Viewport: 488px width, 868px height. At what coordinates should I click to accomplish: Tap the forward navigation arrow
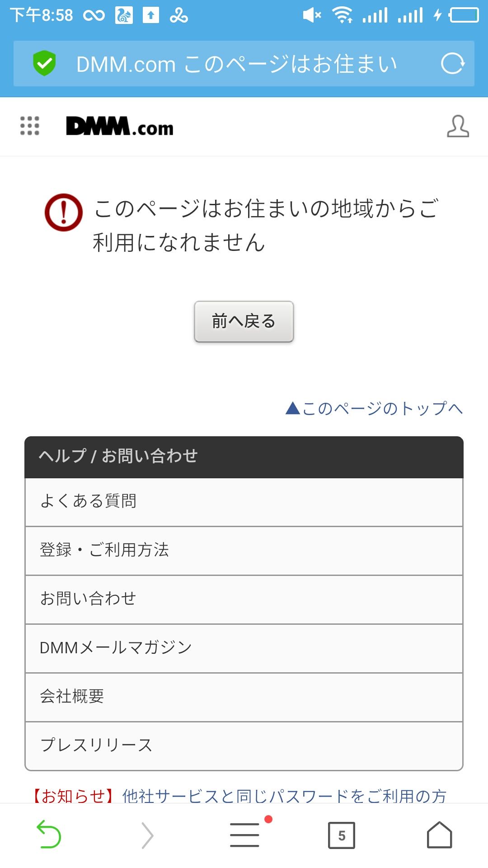[x=147, y=835]
